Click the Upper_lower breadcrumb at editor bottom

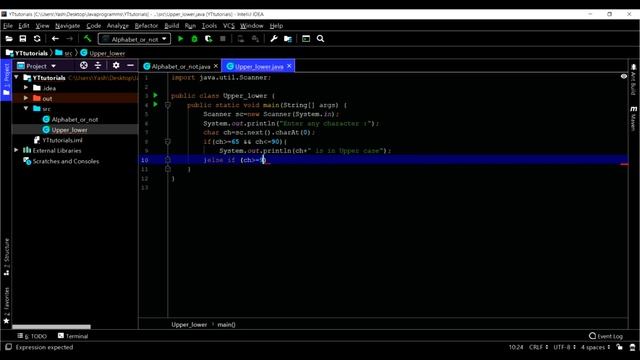coord(189,324)
